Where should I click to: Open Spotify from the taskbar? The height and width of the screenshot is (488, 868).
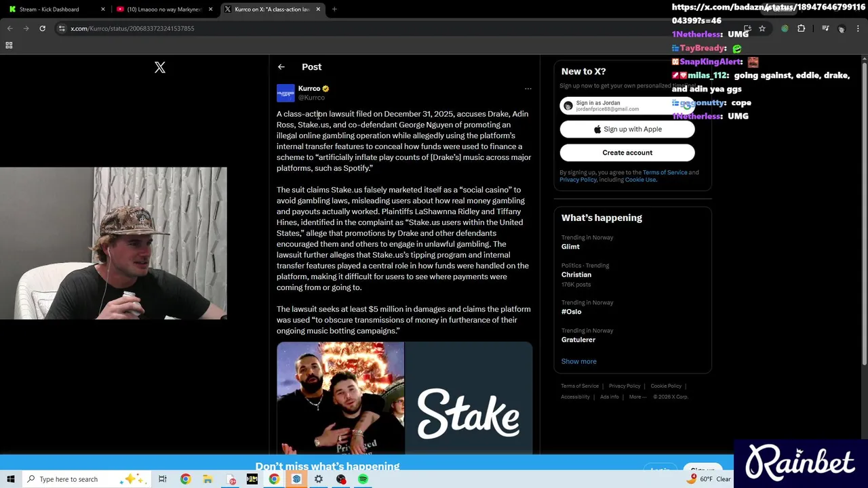coord(363,479)
